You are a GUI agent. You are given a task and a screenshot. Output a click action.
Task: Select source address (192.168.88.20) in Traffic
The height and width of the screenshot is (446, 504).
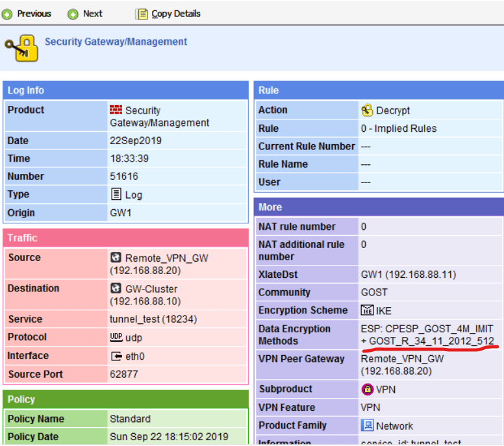click(x=145, y=271)
